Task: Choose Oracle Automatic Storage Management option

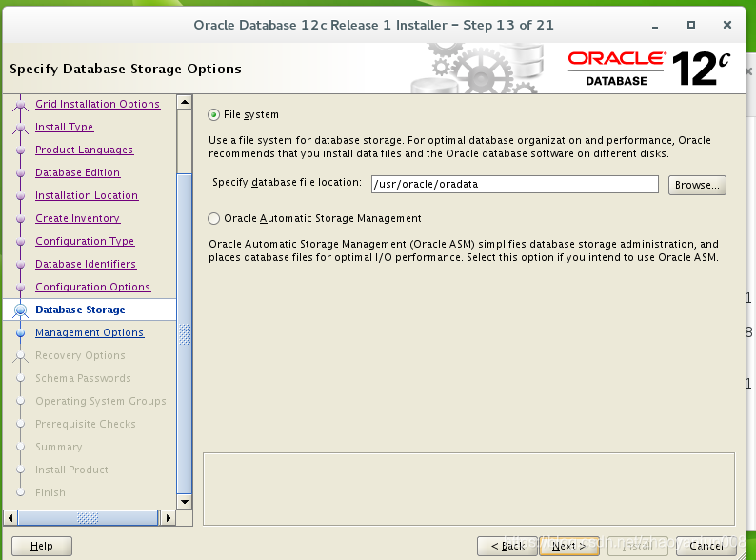Action: (x=213, y=218)
